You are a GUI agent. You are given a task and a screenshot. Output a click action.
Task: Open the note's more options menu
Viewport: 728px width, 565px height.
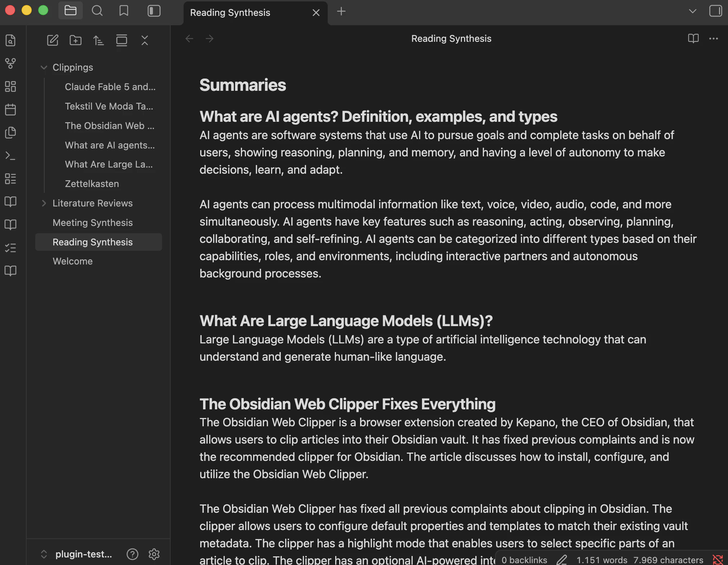tap(713, 39)
